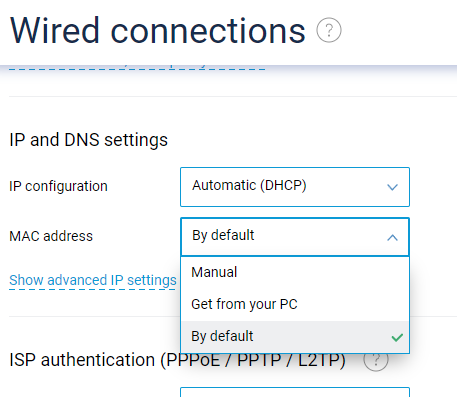Click the up chevron in MAC address
This screenshot has width=457, height=397.
[392, 237]
